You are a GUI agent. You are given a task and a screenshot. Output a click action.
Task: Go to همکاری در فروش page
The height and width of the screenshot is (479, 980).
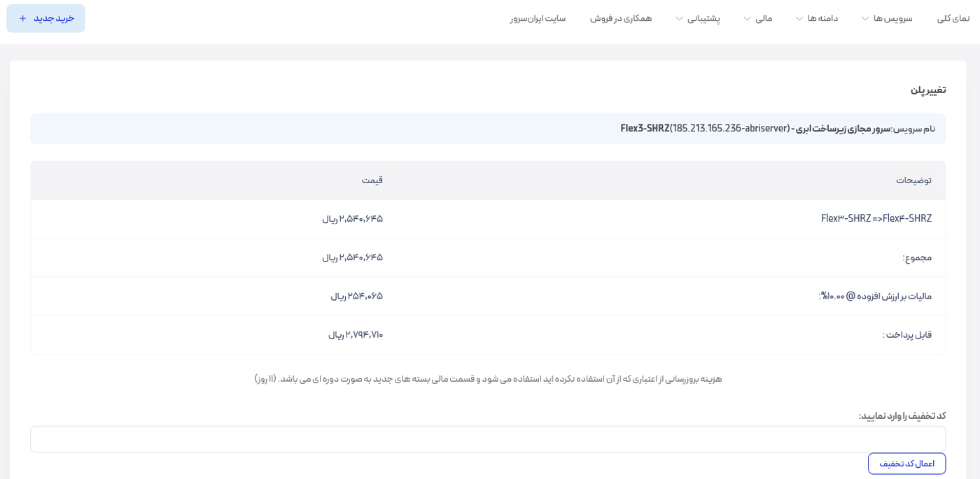tap(621, 18)
